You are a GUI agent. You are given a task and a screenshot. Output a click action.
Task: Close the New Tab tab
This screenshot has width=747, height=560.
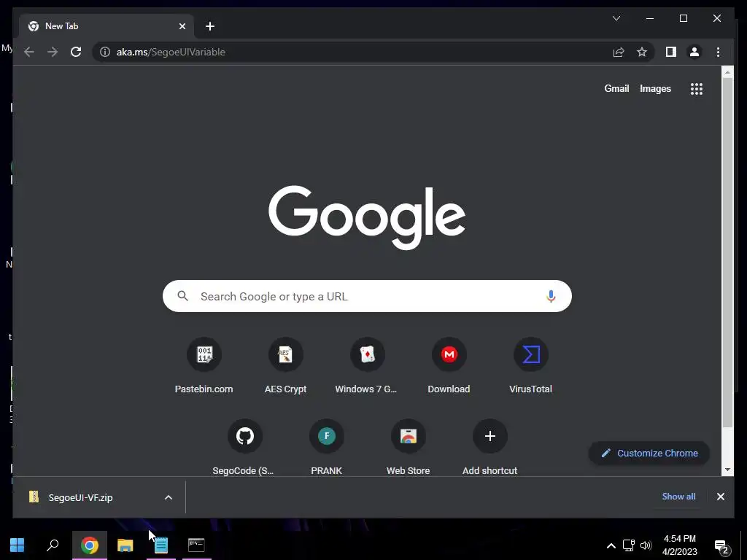[182, 26]
